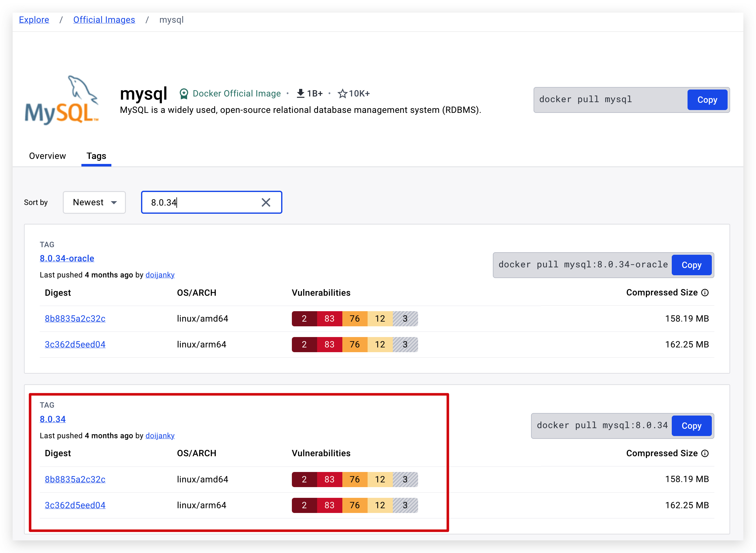Click medium count 76 in oracle arm64 row

coord(355,345)
